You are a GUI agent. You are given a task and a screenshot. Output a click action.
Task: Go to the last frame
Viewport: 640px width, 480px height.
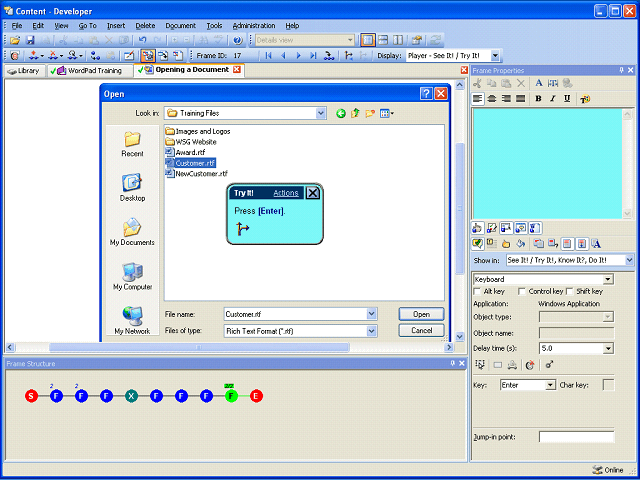[313, 56]
